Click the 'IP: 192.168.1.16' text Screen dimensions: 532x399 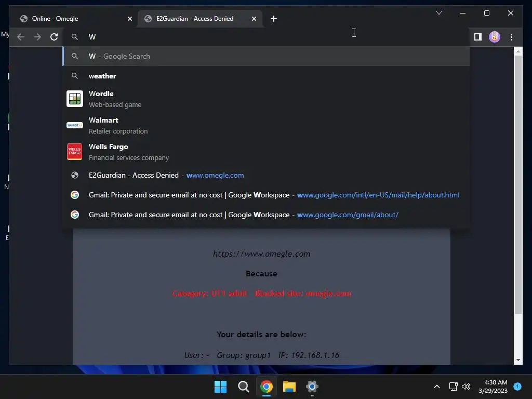(x=309, y=355)
